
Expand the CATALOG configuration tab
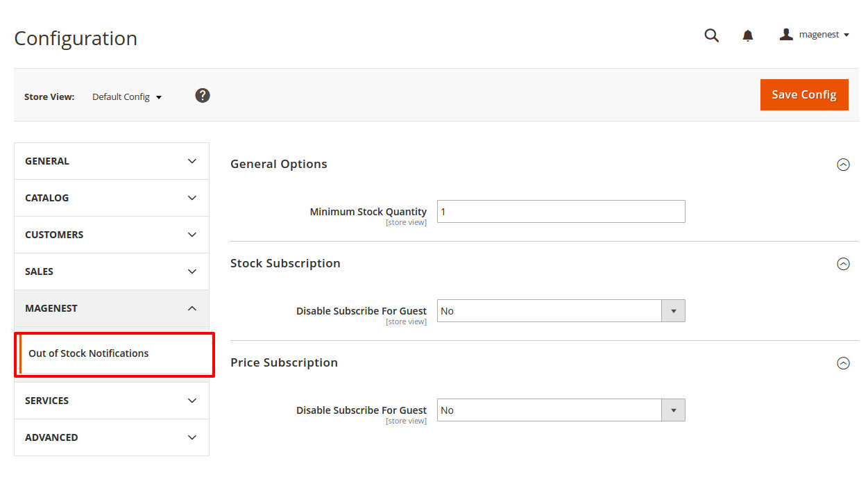(112, 198)
